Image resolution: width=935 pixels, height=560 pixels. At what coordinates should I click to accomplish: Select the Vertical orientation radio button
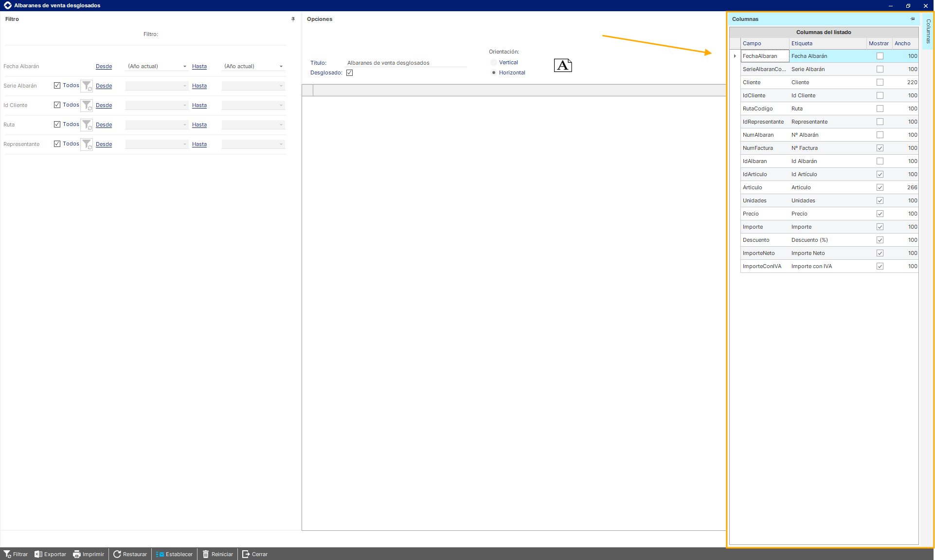494,62
